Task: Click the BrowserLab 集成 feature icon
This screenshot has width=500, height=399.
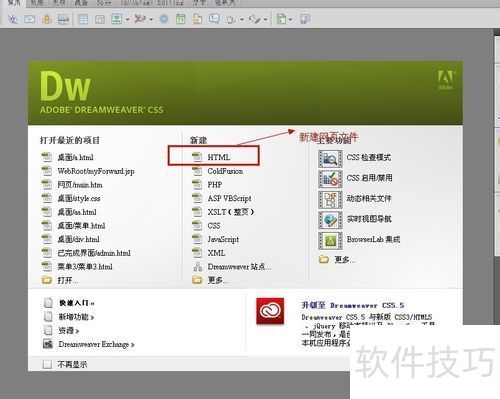Action: tap(330, 240)
